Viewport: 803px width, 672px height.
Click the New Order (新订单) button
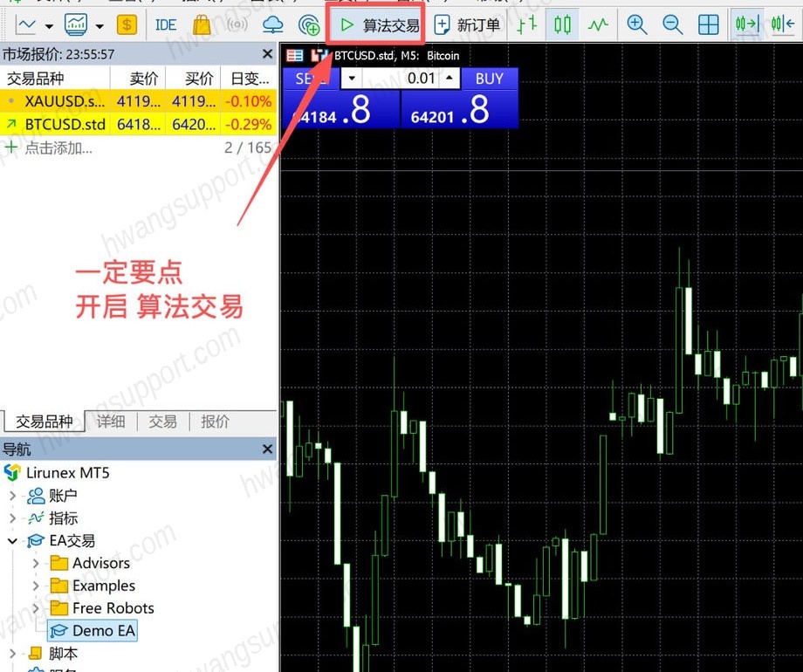click(x=467, y=24)
